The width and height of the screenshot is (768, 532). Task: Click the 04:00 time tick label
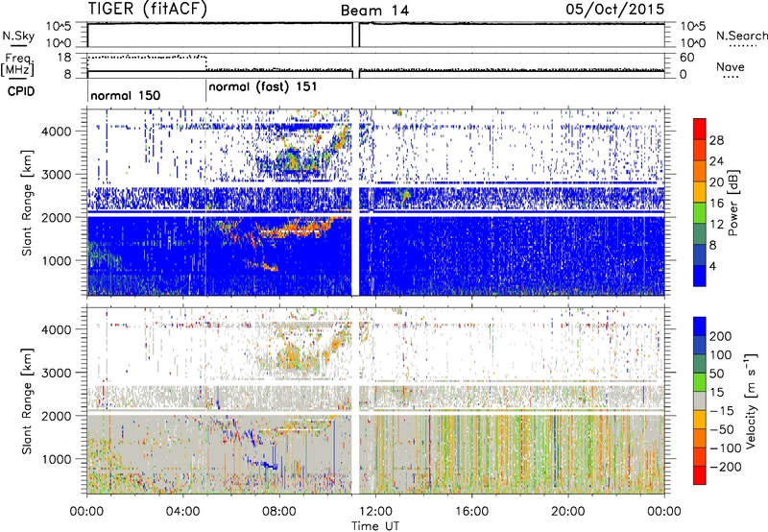(x=183, y=512)
